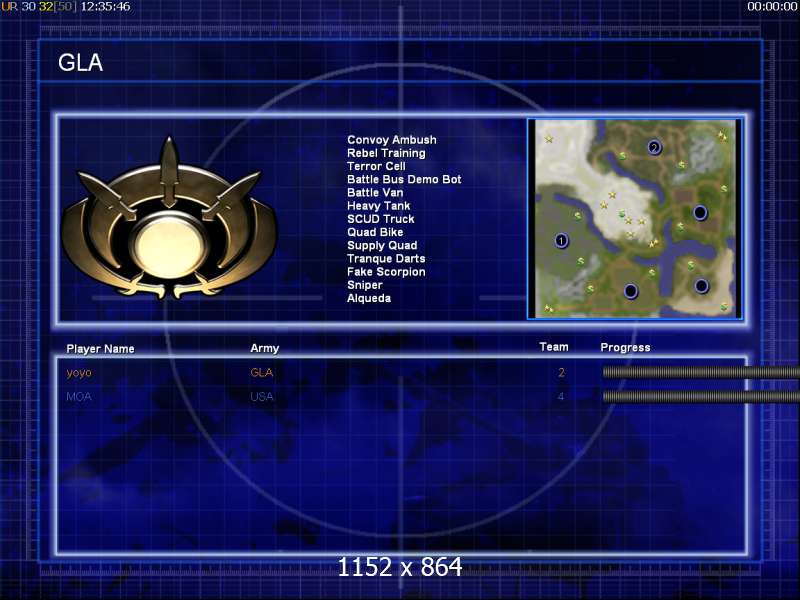The height and width of the screenshot is (600, 800).
Task: Click the "Player Name" column header
Action: coord(101,349)
